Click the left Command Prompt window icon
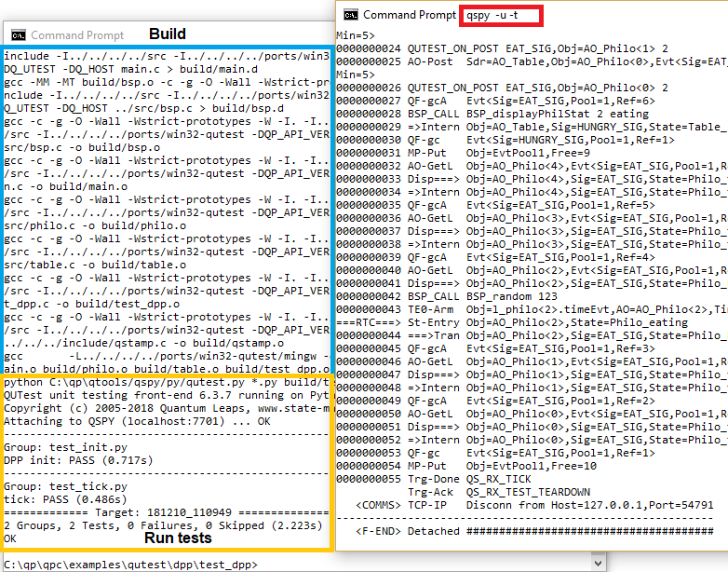 point(16,35)
